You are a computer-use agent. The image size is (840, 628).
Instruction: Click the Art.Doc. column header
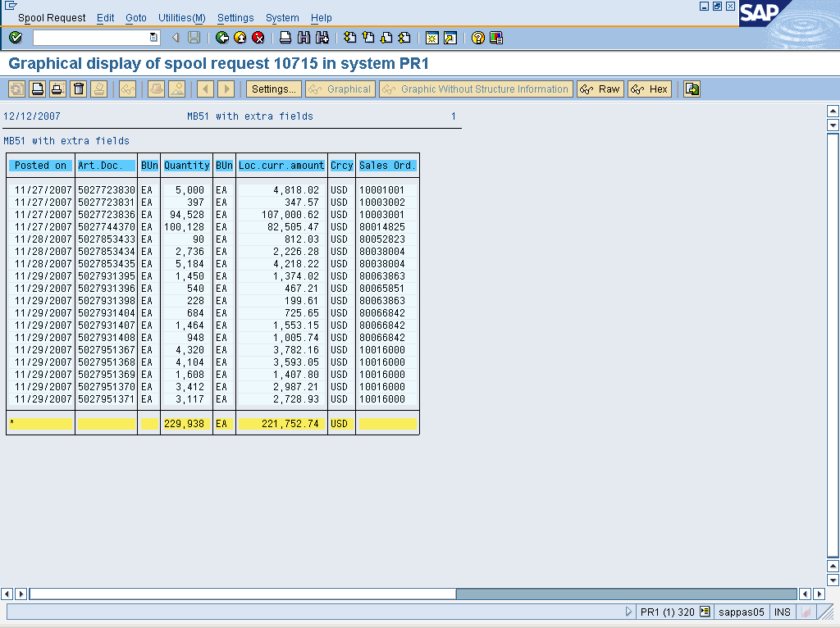click(x=106, y=166)
